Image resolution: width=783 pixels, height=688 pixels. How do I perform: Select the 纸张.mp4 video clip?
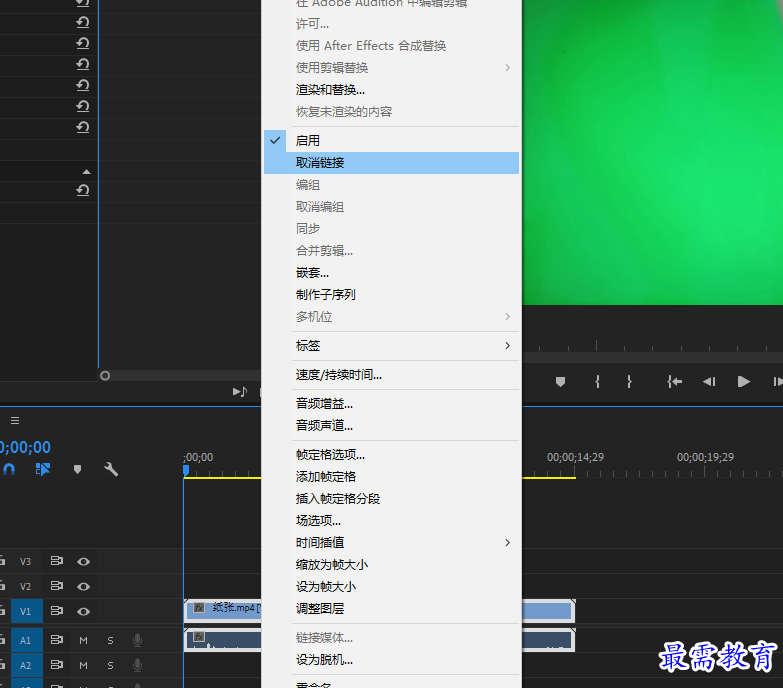[x=223, y=611]
